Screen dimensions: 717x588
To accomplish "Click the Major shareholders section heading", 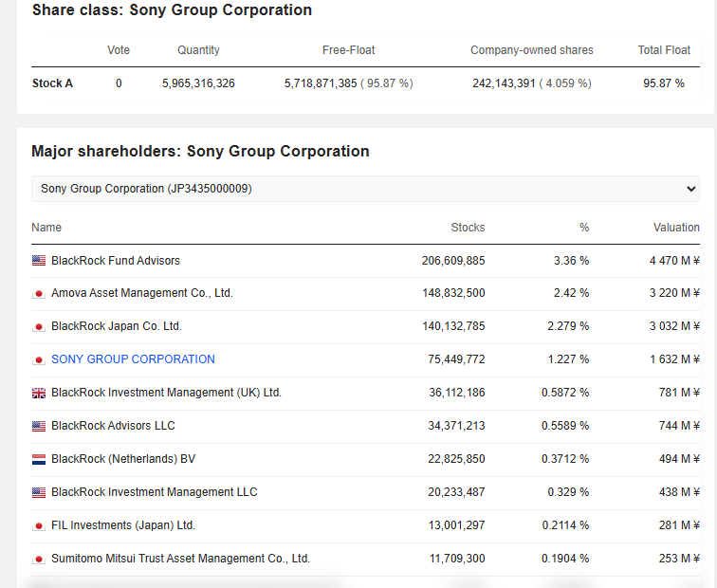I will click(x=200, y=152).
